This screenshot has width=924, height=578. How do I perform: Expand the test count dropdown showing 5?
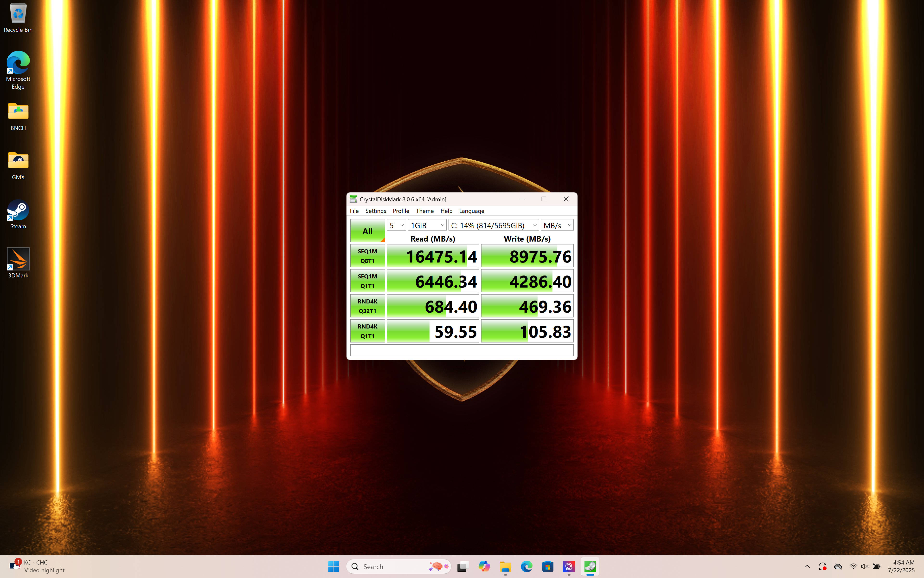[396, 226]
